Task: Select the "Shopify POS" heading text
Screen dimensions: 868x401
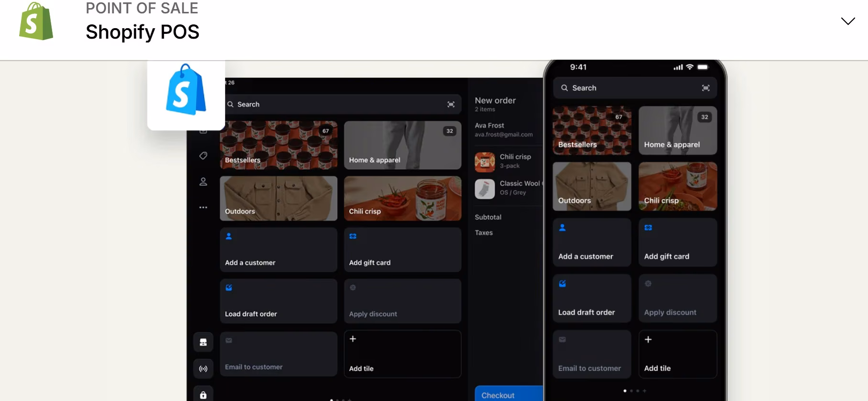Action: (x=142, y=32)
